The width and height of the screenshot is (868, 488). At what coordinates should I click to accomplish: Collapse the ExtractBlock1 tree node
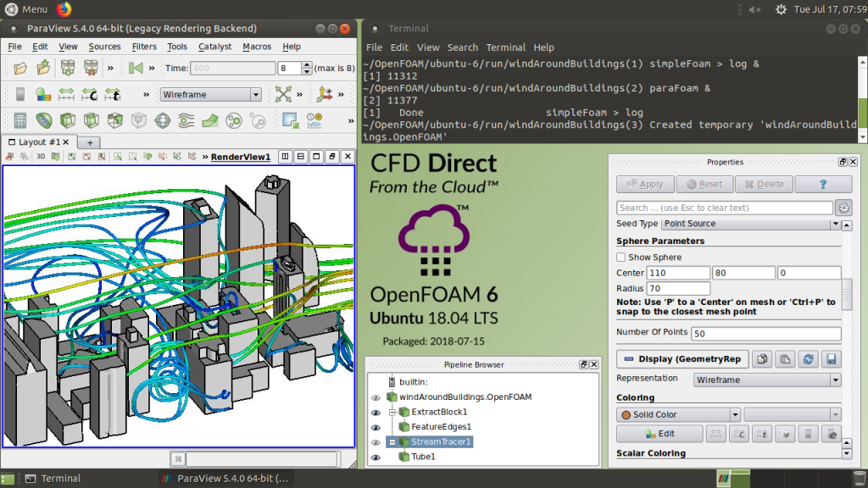(392, 413)
